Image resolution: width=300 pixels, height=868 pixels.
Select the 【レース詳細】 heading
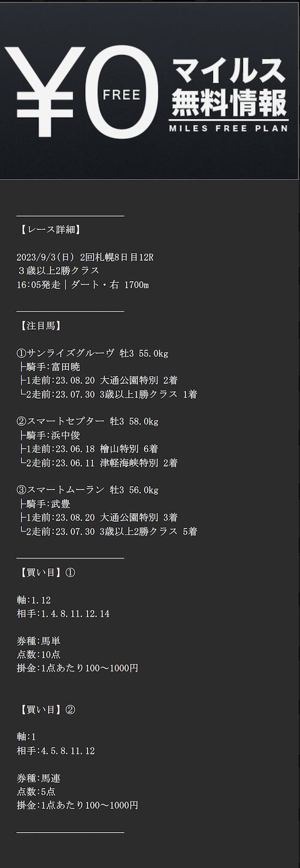point(50,229)
